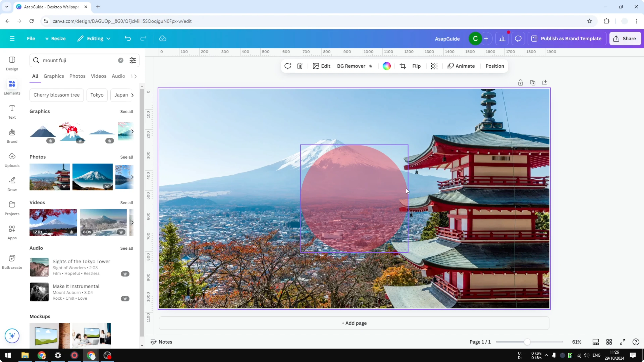Open the File menu

pos(31,38)
